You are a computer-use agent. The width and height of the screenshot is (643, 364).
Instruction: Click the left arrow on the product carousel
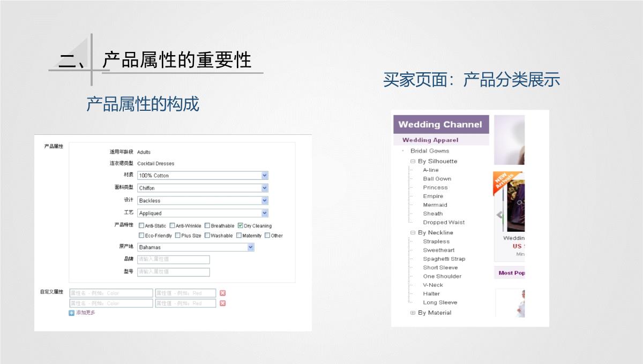point(499,215)
